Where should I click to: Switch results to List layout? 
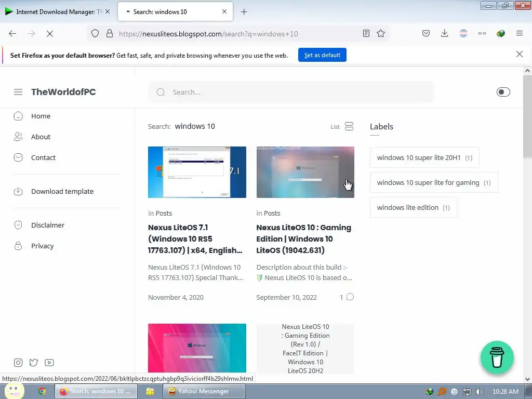(342, 127)
